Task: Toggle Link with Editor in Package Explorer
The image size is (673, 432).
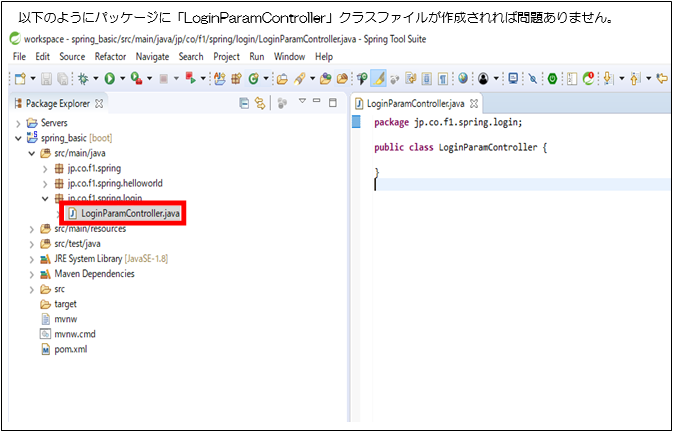Action: click(x=261, y=103)
